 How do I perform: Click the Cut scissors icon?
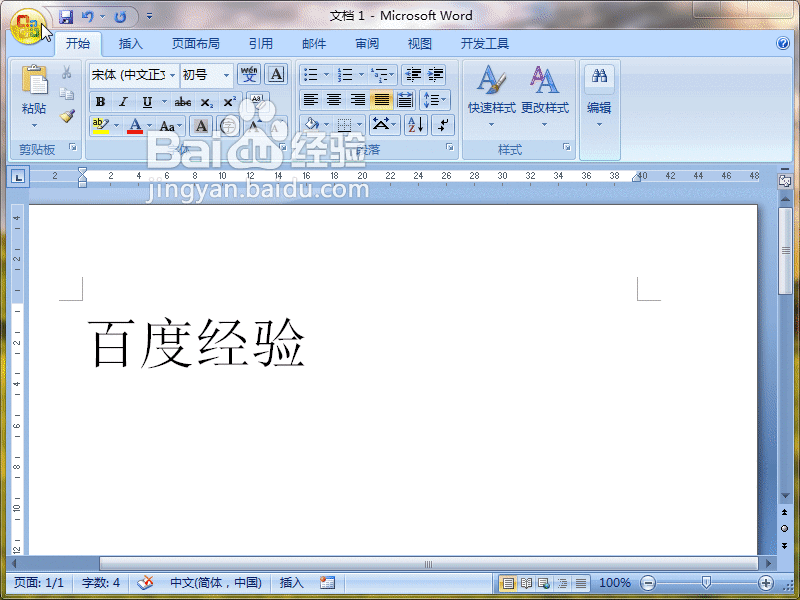tap(66, 72)
